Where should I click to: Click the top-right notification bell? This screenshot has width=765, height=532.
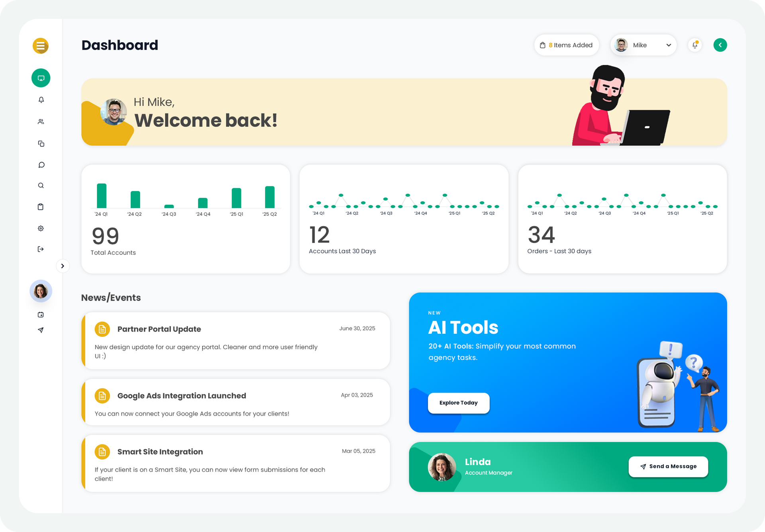tap(695, 45)
